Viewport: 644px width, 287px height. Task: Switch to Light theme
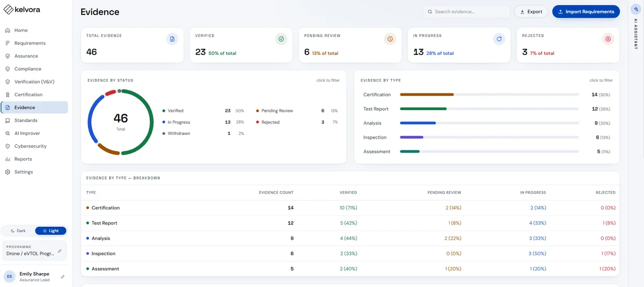pos(51,231)
